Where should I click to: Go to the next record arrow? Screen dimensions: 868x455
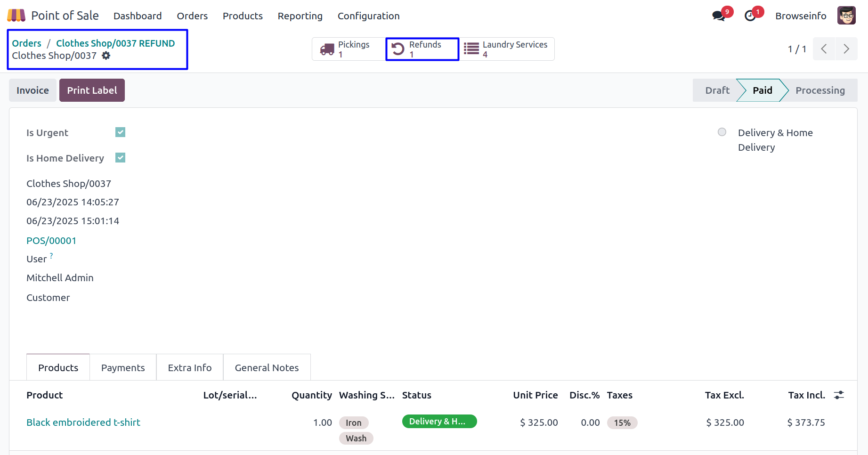tap(846, 49)
